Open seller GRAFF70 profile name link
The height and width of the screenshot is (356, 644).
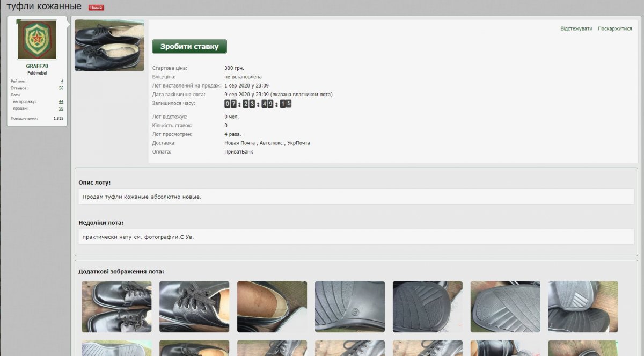tap(37, 66)
